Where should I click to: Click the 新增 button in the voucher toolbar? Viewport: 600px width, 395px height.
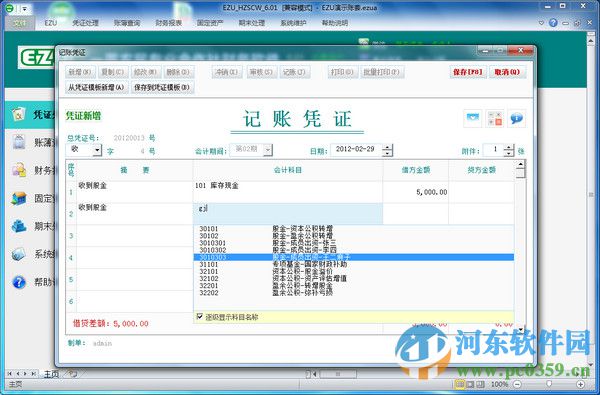[80, 72]
